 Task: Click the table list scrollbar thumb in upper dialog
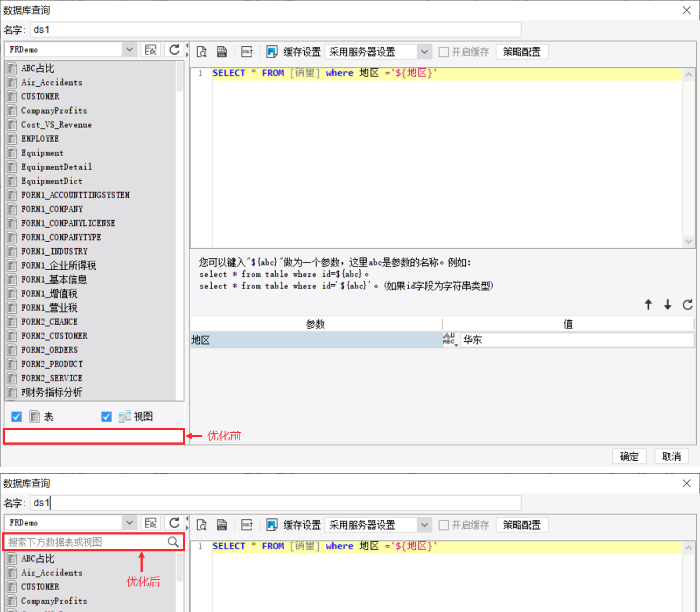click(179, 77)
